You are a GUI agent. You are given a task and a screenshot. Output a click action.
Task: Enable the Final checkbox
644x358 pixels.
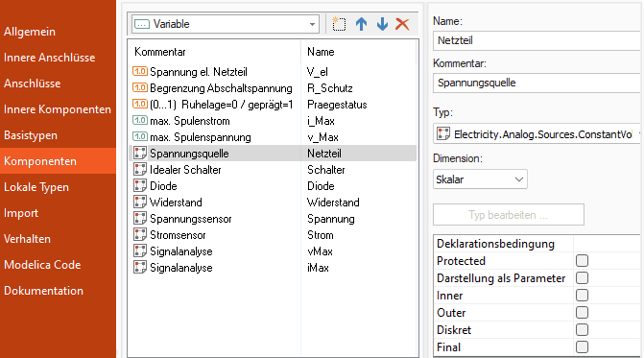[x=582, y=346]
